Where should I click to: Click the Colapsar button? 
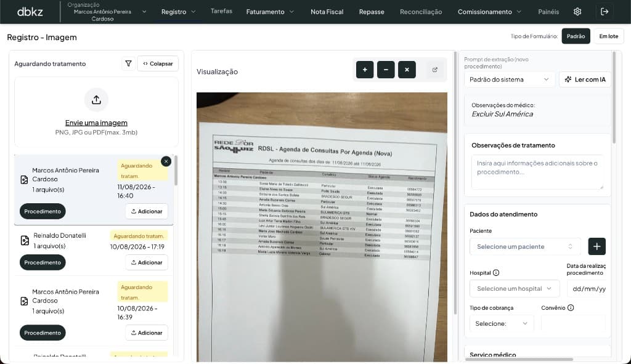(x=158, y=63)
